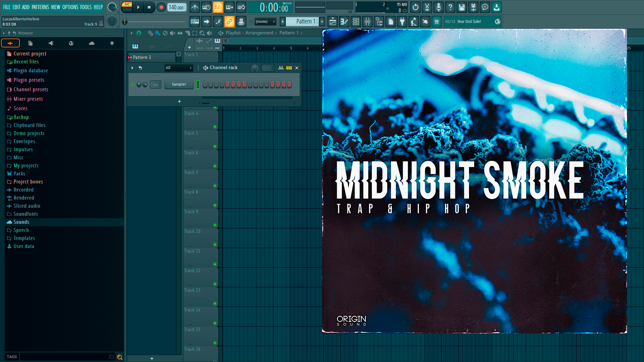
Task: Start playback with the play button
Action: click(x=138, y=7)
